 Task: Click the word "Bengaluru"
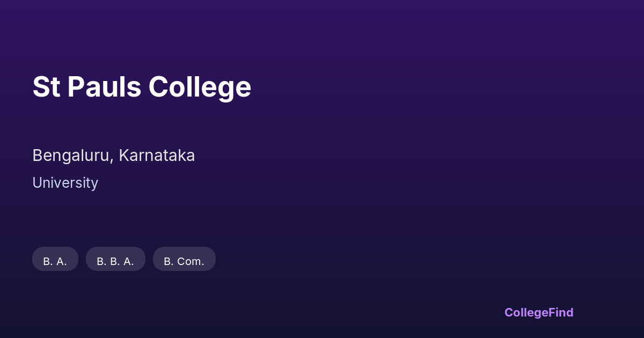72,156
